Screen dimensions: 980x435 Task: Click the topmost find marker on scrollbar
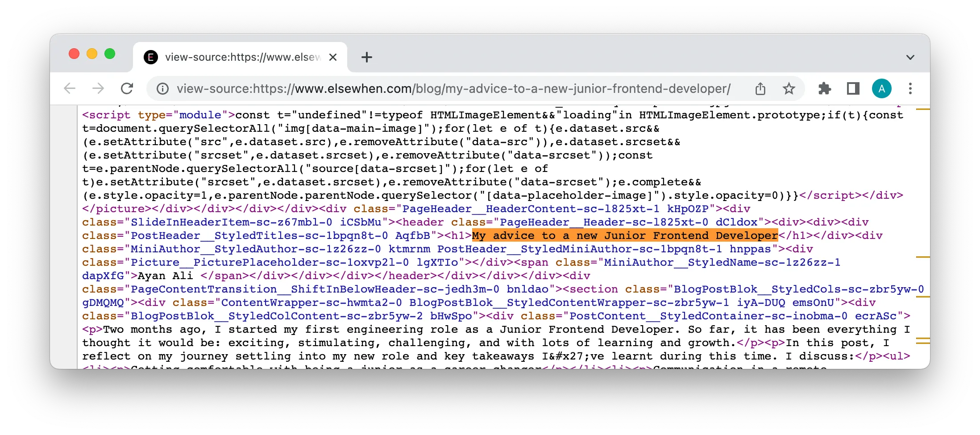(x=922, y=109)
